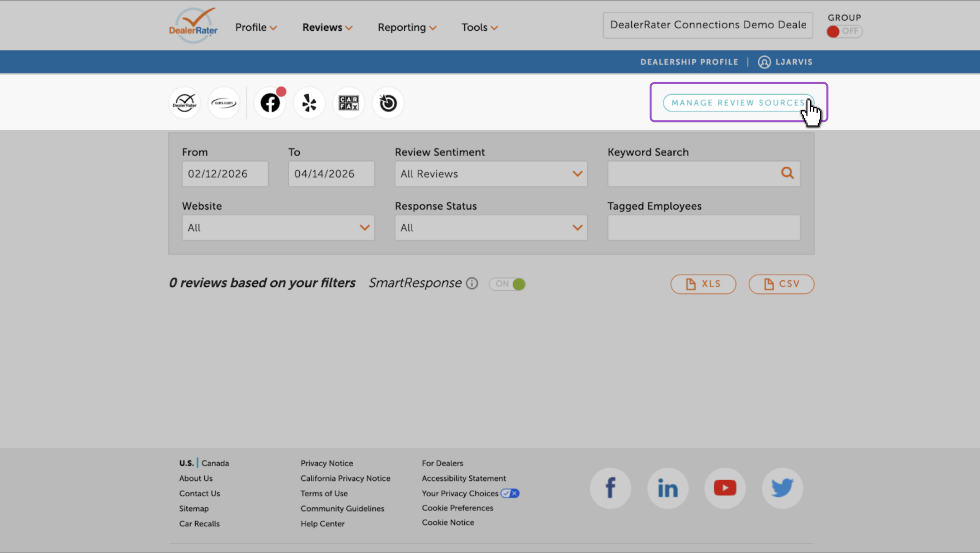Select the CARFAX review source icon

pyautogui.click(x=348, y=103)
